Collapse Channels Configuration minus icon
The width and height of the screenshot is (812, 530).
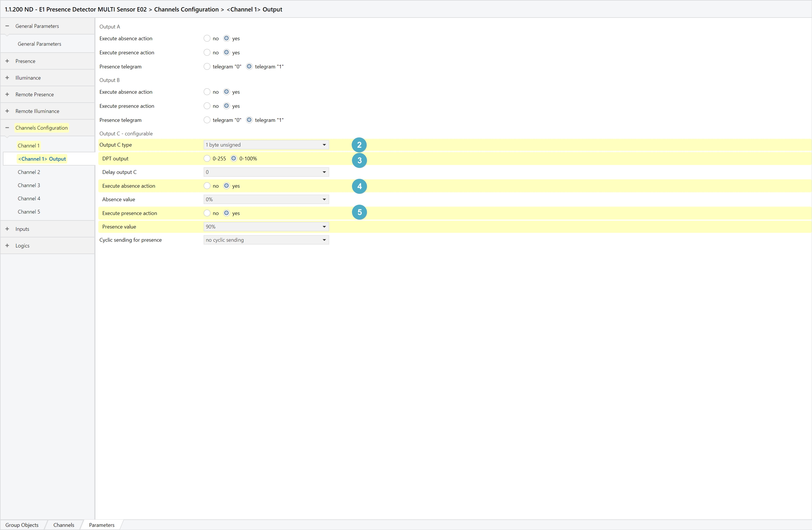(x=7, y=128)
